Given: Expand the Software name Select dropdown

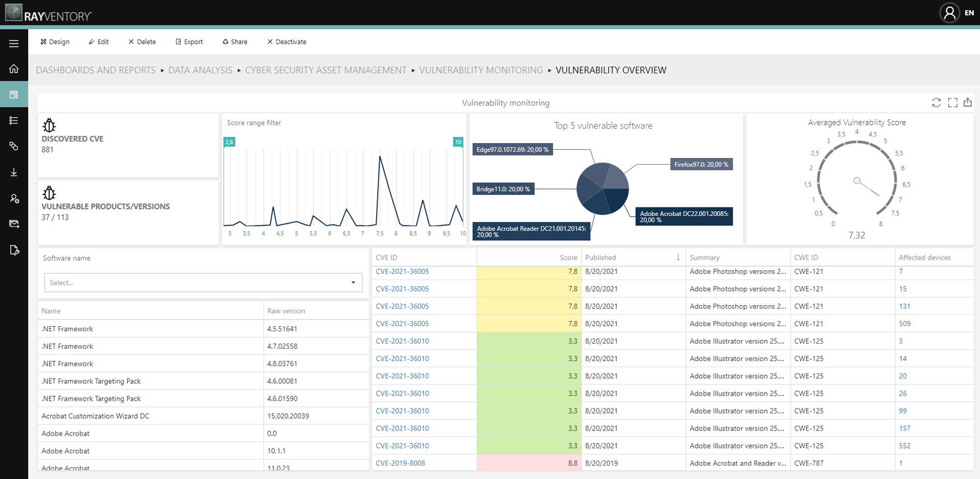Looking at the screenshot, I should point(203,283).
